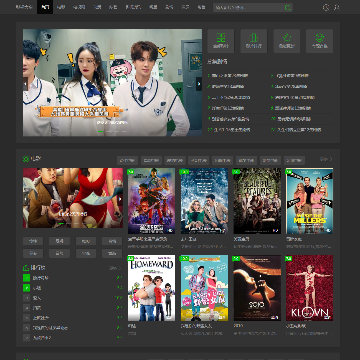Click the active green carousel indicator on banner
Image resolution: width=360 pixels, height=360 pixels.
point(101,132)
